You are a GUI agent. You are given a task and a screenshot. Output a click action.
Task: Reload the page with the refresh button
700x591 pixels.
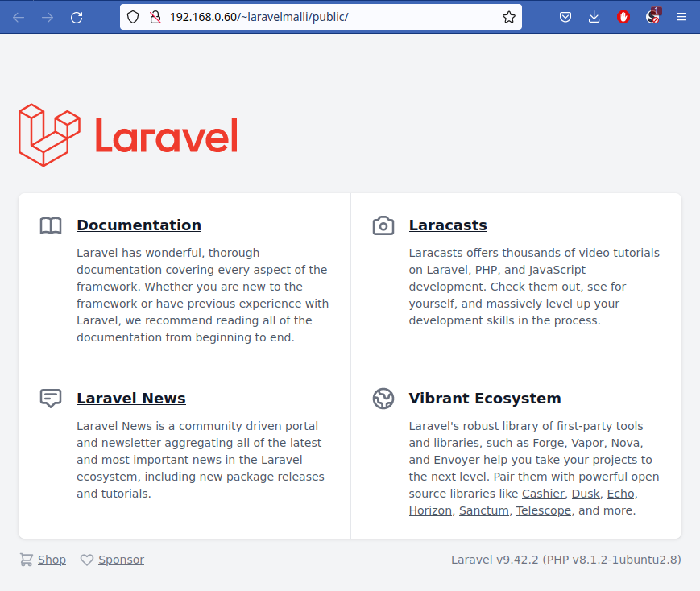77,17
